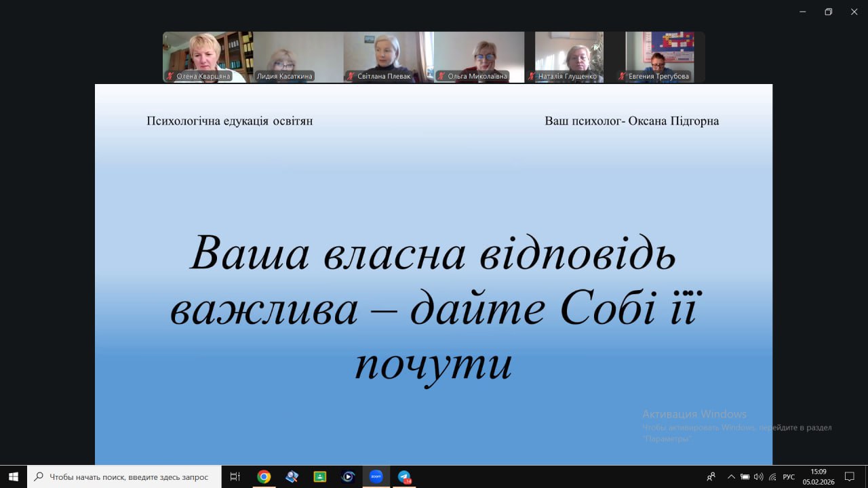
Task: Open clock and calendar flyout
Action: pyautogui.click(x=818, y=476)
